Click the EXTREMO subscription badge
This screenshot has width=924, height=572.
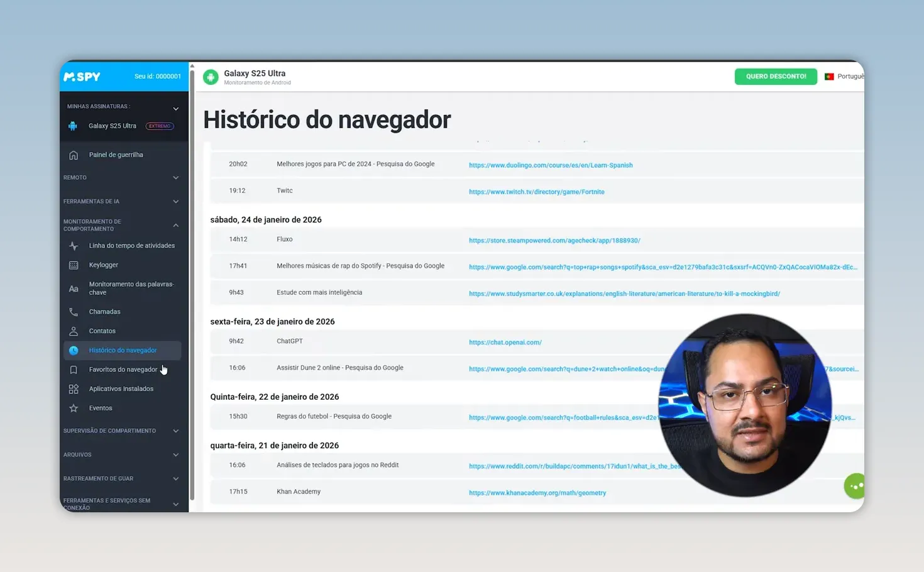160,126
